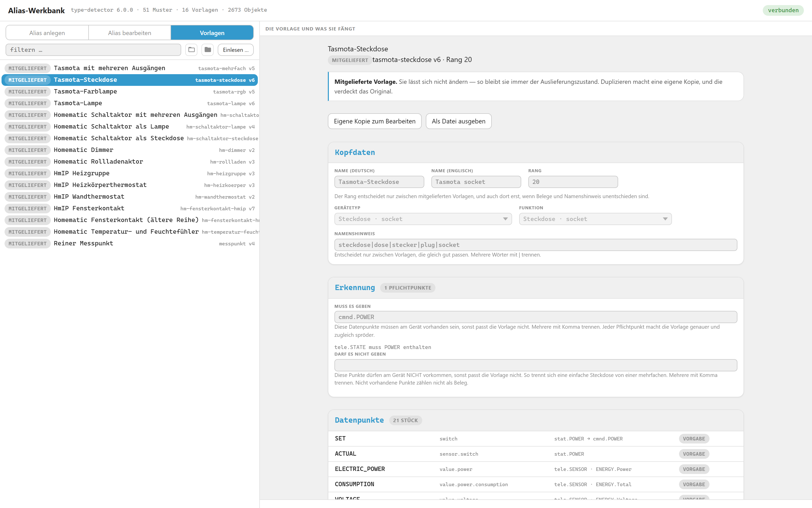Click the empty Darf es nicht geben field
The width and height of the screenshot is (812, 508).
pos(535,365)
